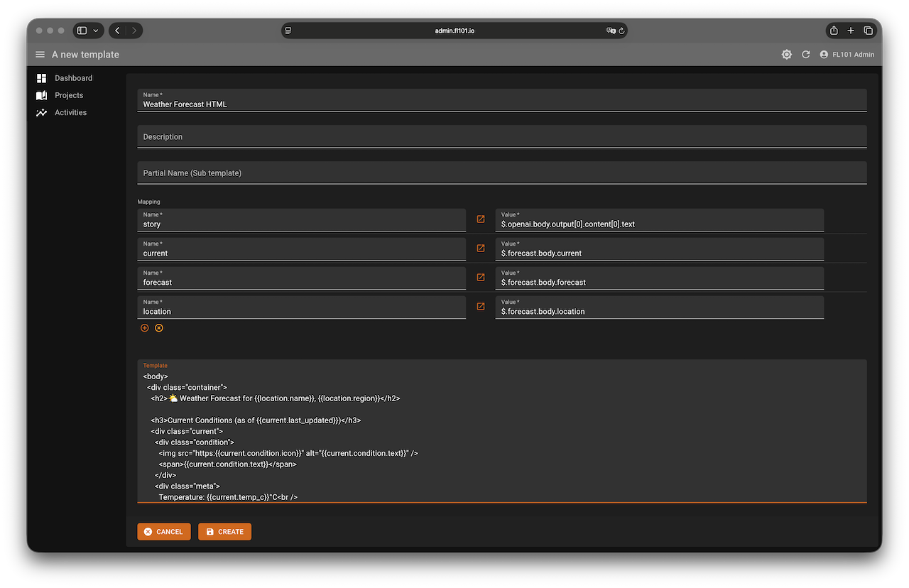Click the Partial Name (Sub template) field

point(501,173)
